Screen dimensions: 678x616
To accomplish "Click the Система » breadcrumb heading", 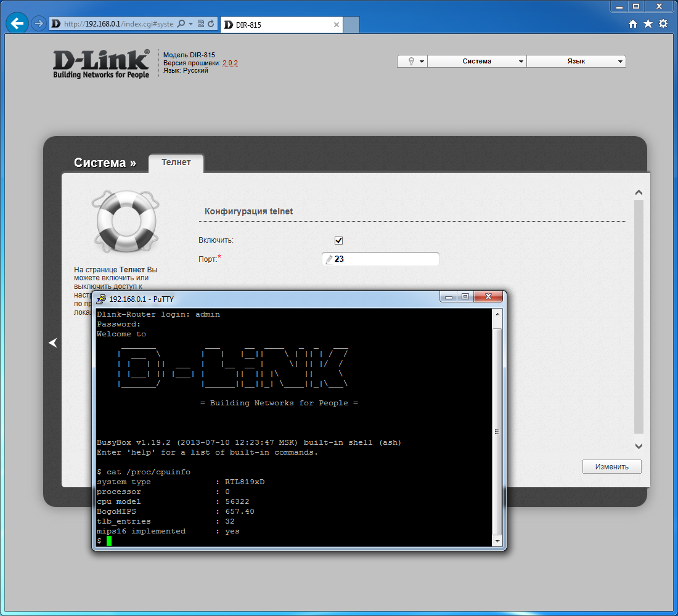I will click(x=105, y=163).
